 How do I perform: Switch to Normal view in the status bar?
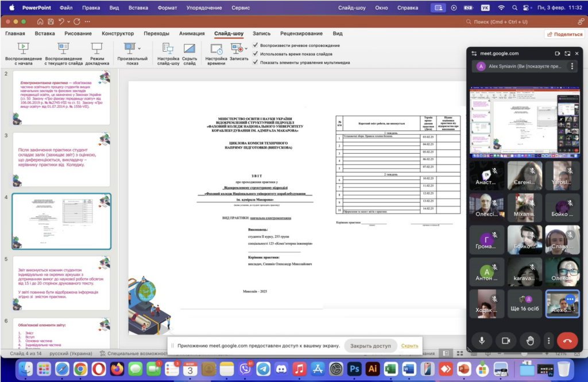pyautogui.click(x=446, y=353)
